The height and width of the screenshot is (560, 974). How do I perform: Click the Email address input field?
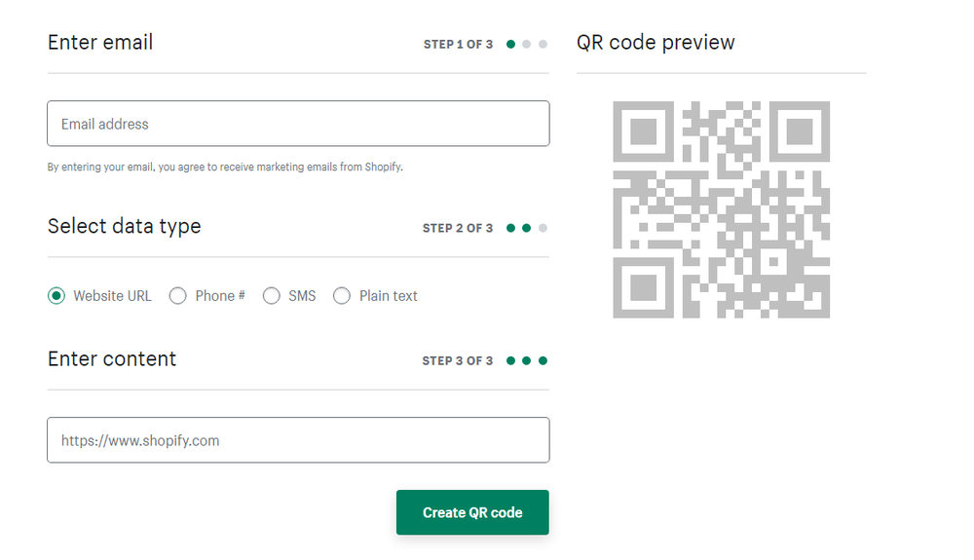click(298, 124)
